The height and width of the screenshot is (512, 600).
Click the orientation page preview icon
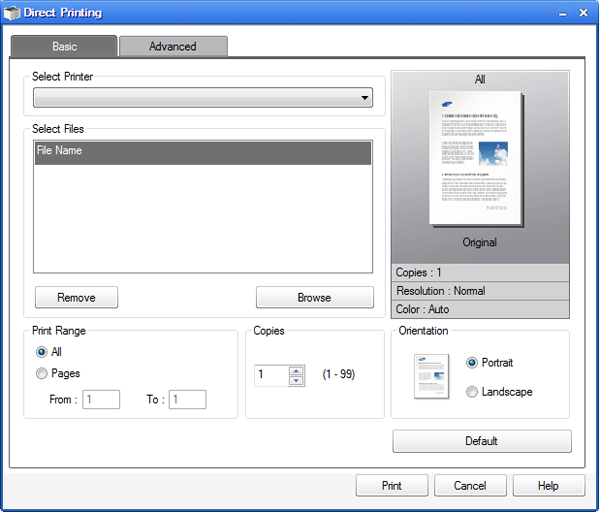[431, 377]
